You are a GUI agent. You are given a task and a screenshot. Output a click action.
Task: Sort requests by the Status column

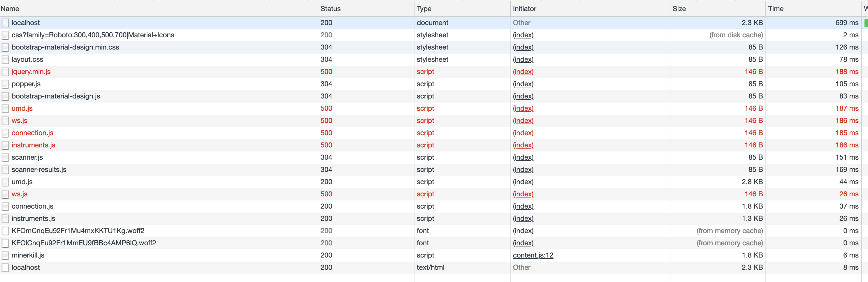330,8
